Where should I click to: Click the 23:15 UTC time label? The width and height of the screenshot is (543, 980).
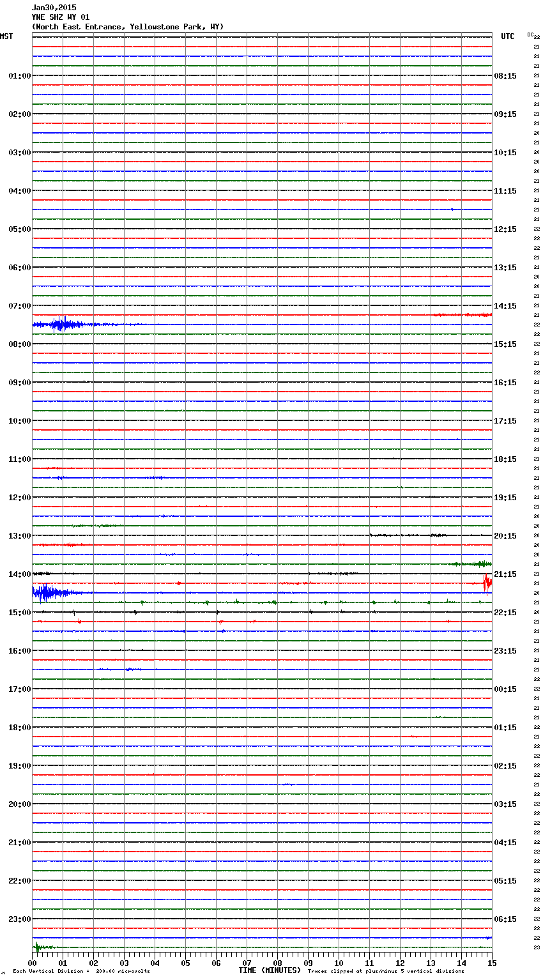coord(505,651)
